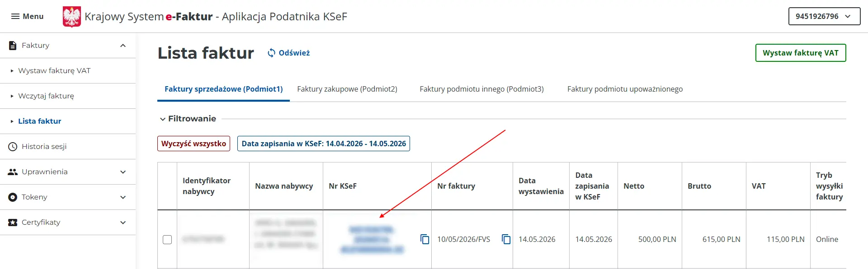Click the Tokeny token icon

(x=13, y=197)
